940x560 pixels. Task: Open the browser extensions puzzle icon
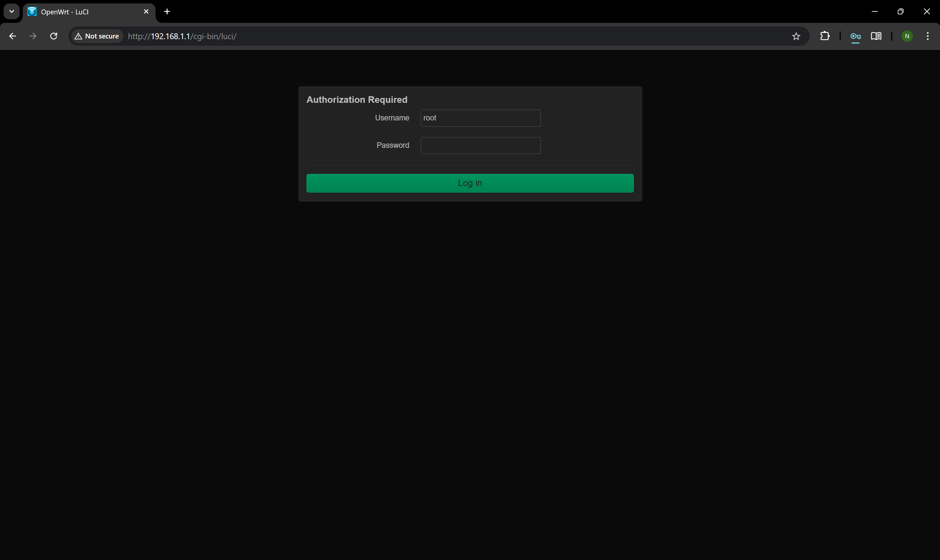coord(825,36)
